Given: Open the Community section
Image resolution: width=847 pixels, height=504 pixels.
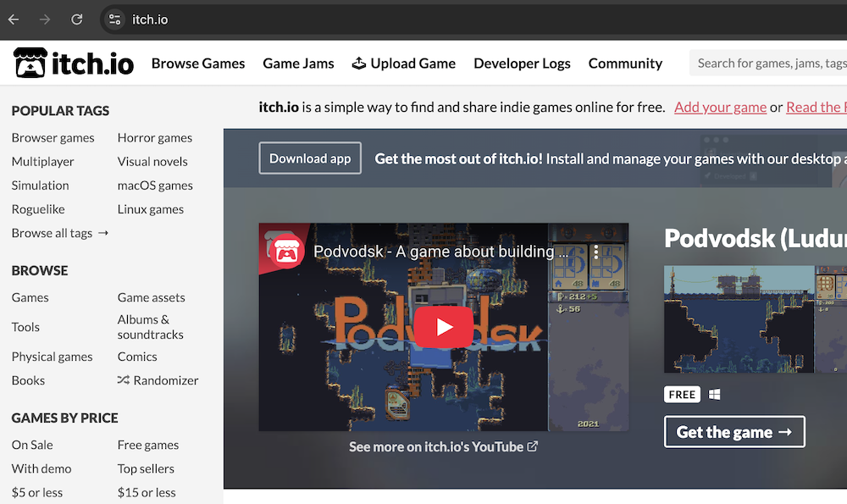Looking at the screenshot, I should (x=625, y=64).
